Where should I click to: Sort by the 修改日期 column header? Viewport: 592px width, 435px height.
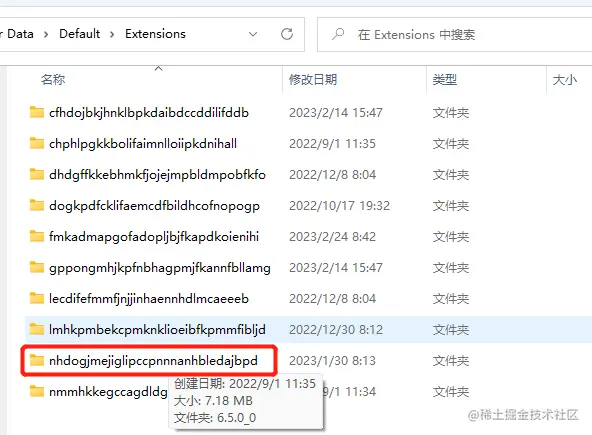click(x=313, y=80)
